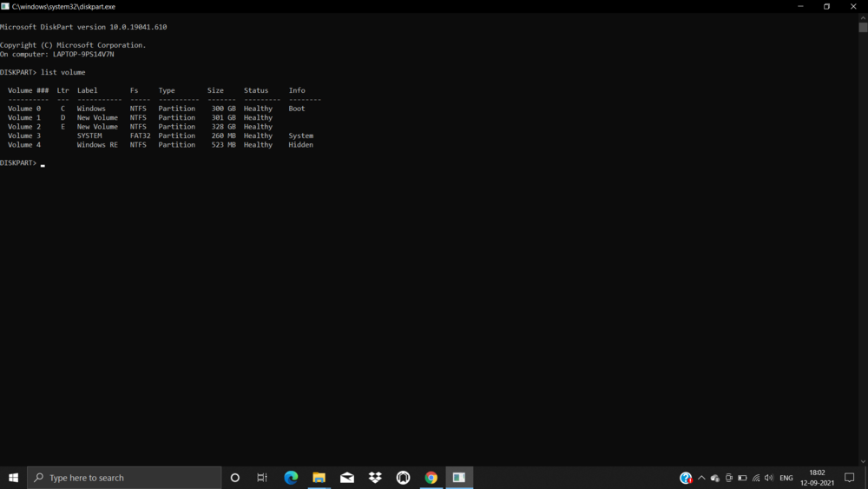The image size is (868, 489).
Task: Switch to Google Chrome in taskbar
Action: (431, 478)
